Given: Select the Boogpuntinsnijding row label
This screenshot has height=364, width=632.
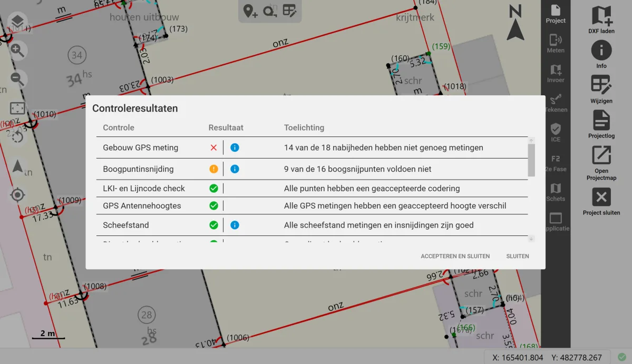Looking at the screenshot, I should tap(138, 169).
